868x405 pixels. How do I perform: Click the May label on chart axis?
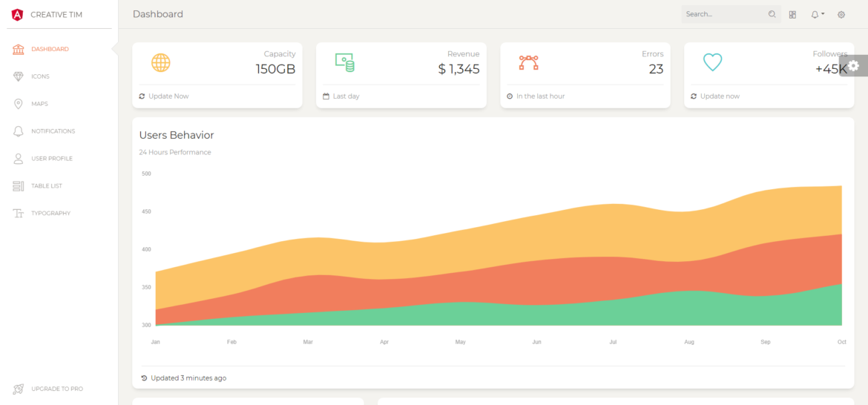click(461, 343)
